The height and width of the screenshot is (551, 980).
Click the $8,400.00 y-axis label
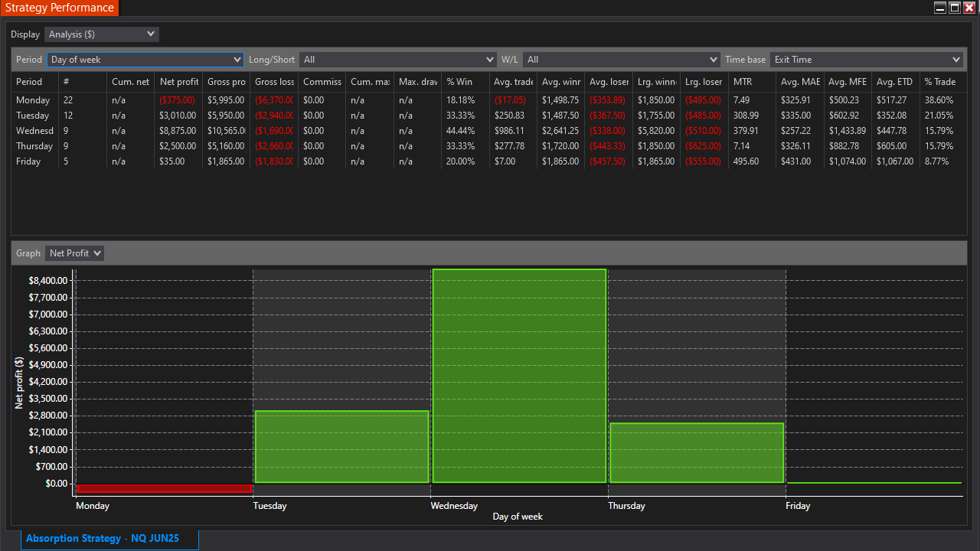point(48,281)
